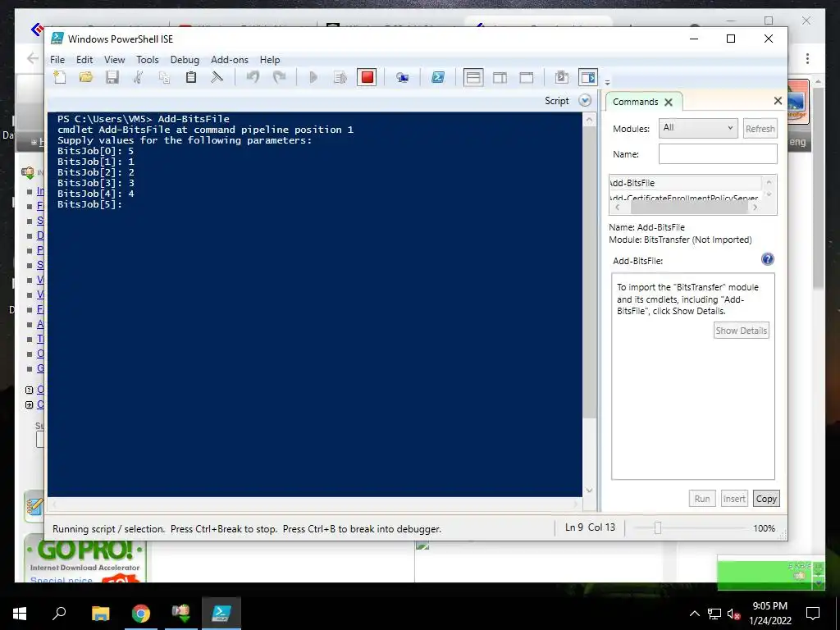
Task: Click the network tray icon
Action: [714, 614]
